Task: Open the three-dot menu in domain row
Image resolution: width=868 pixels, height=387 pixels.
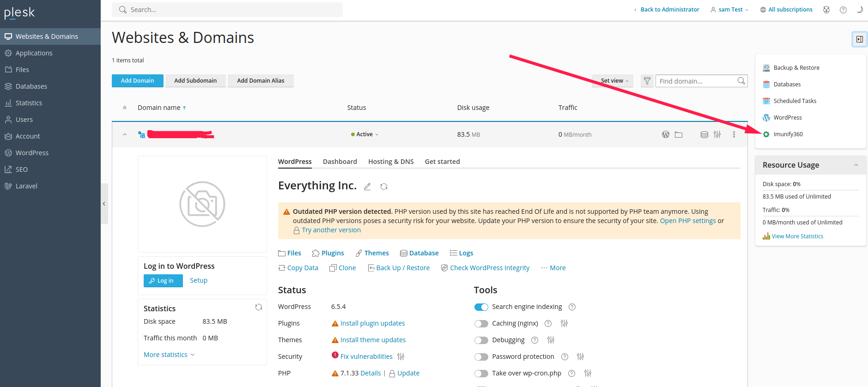Action: coord(734,134)
